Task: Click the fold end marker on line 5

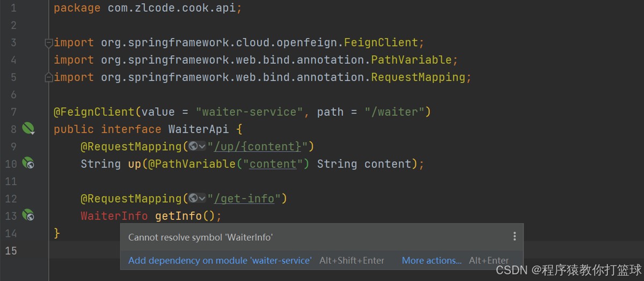Action: 49,77
